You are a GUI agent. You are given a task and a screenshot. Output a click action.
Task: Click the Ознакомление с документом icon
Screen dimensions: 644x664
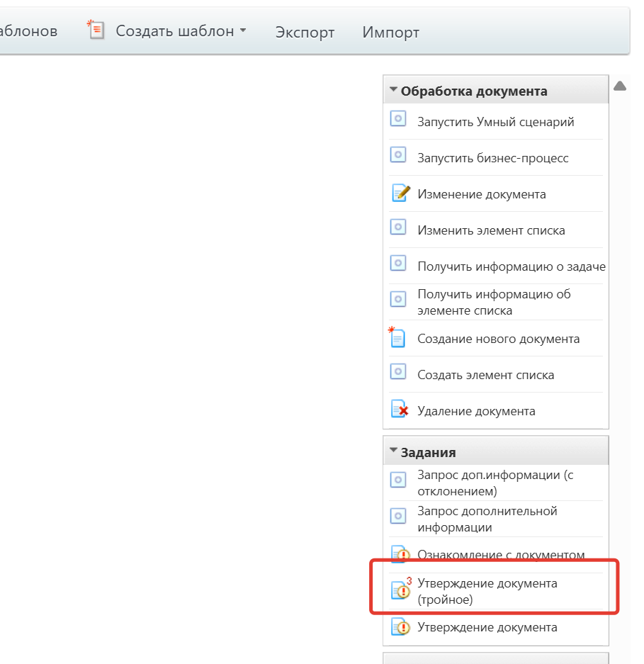400,554
